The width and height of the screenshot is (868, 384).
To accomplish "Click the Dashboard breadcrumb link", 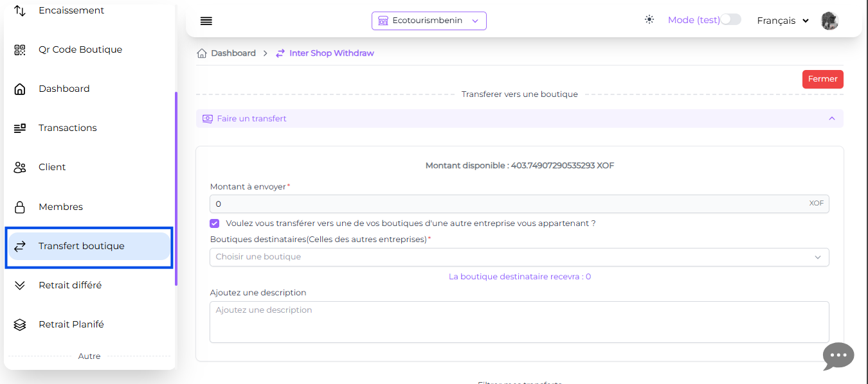I will click(233, 53).
